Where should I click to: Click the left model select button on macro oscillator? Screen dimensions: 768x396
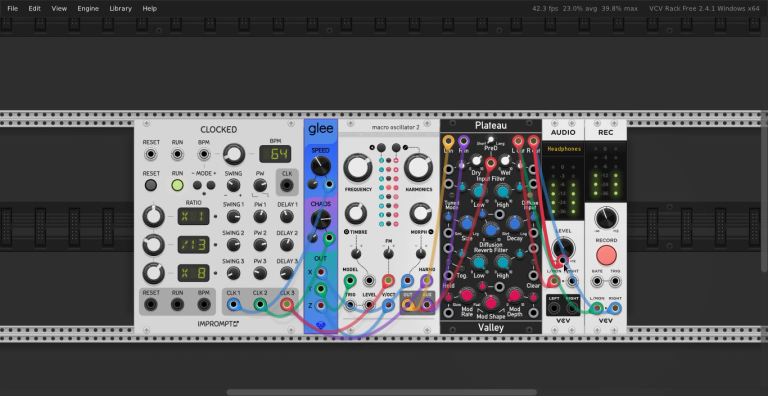click(381, 147)
